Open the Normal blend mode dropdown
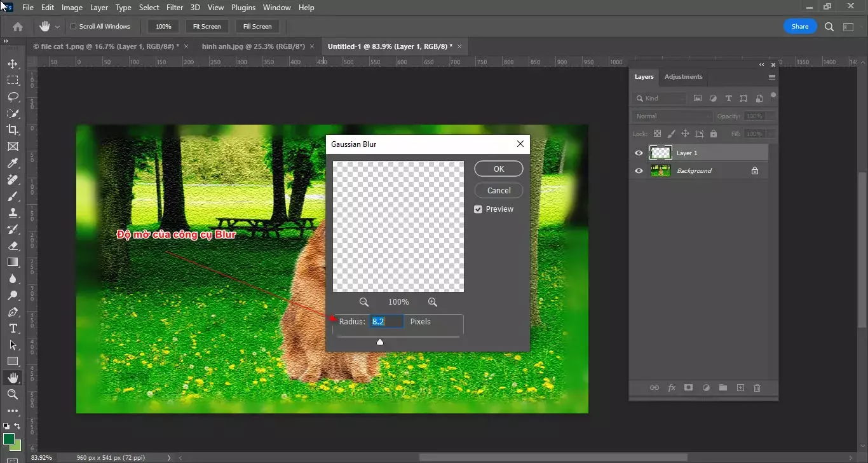Screen dimensions: 868x463 pos(672,116)
